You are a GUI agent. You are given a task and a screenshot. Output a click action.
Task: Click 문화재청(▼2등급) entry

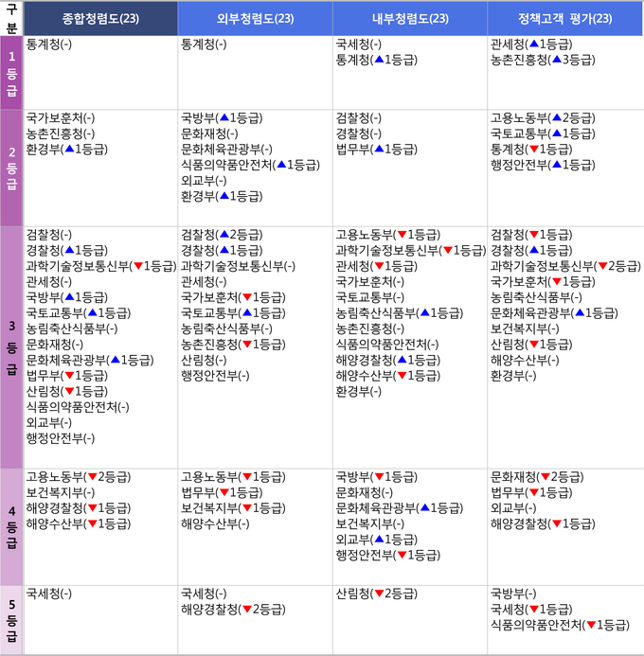(537, 476)
